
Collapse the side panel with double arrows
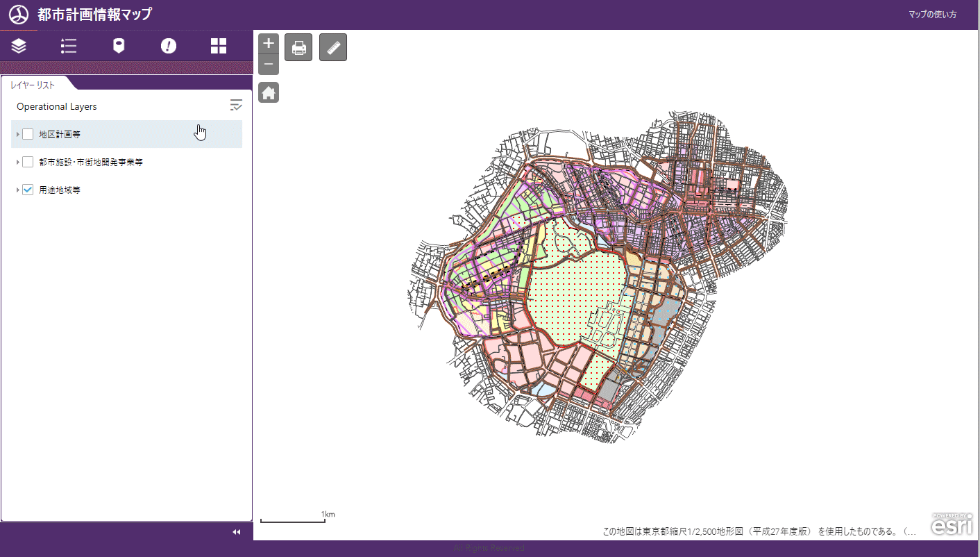[x=236, y=532]
